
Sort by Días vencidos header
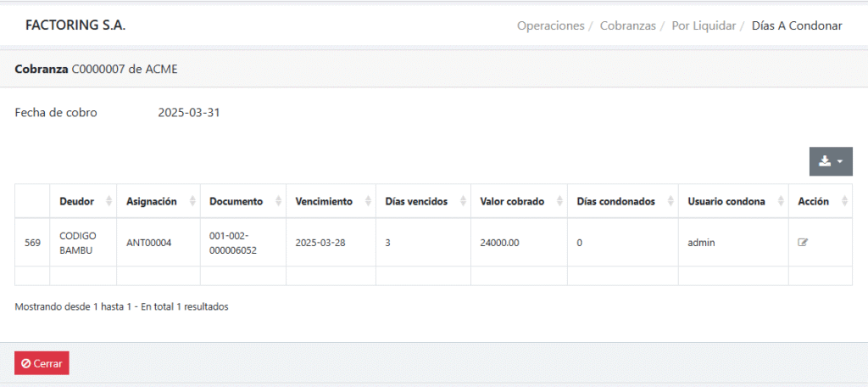coord(422,201)
